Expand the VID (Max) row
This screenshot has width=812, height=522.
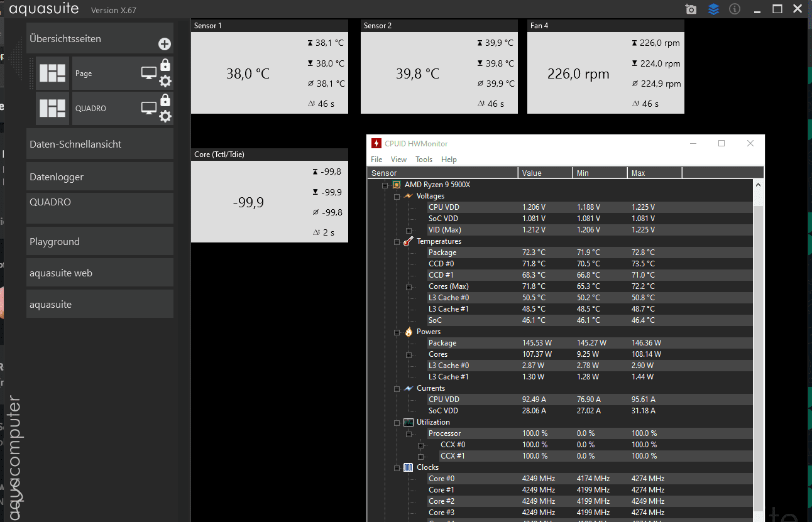pos(409,231)
